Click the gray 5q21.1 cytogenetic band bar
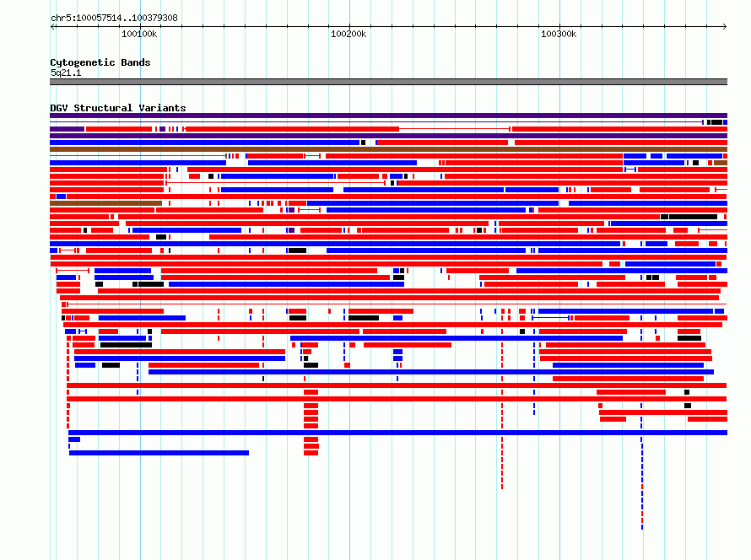This screenshot has width=751, height=560. pyautogui.click(x=388, y=82)
